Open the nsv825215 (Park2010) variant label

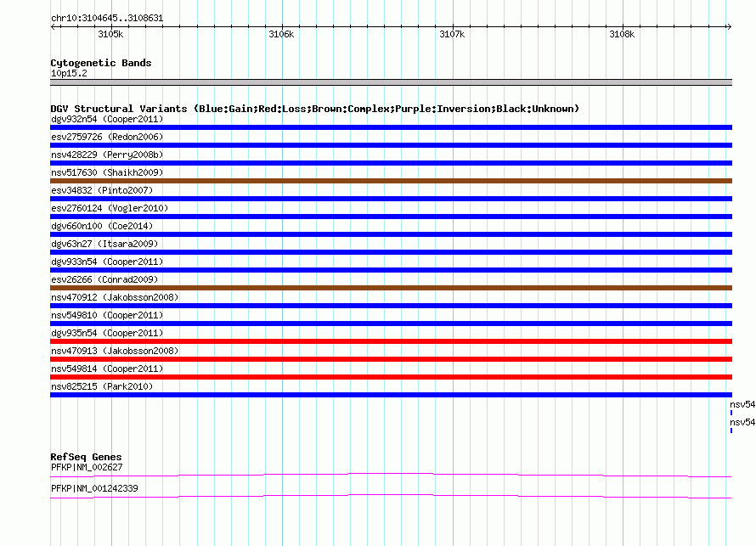[102, 386]
